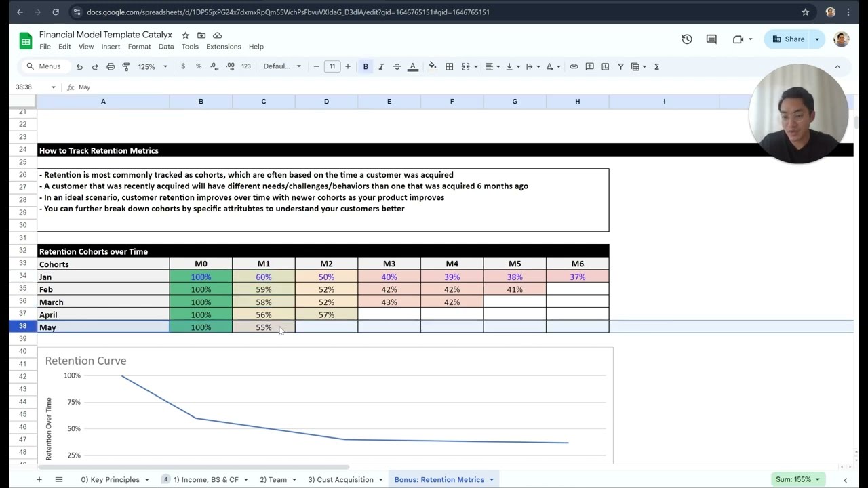Open more number formats (123)
The image size is (868, 488).
click(246, 66)
